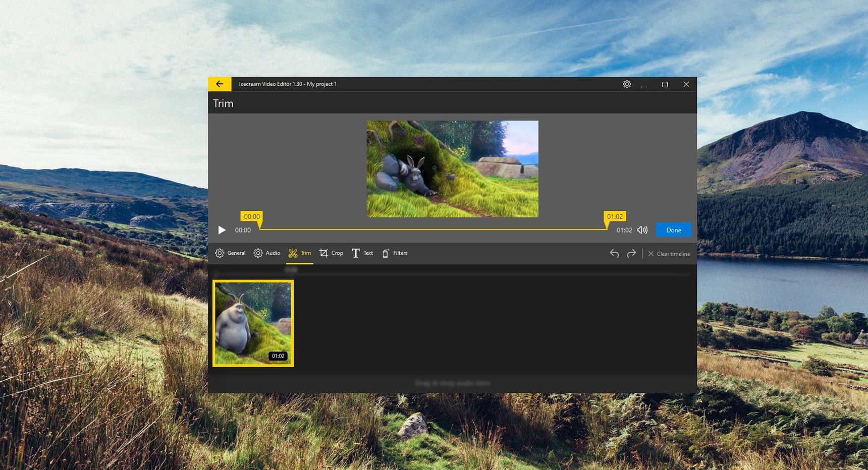Click the window title 'Icecream Video Editor 1.30'

[x=270, y=84]
